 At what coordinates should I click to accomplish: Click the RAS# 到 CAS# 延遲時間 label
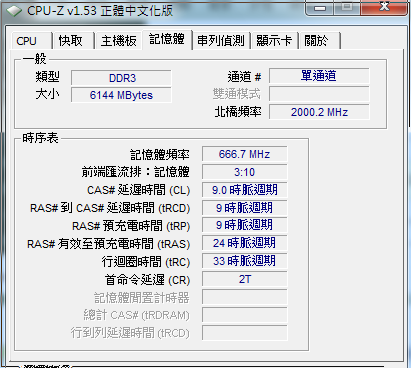click(110, 208)
